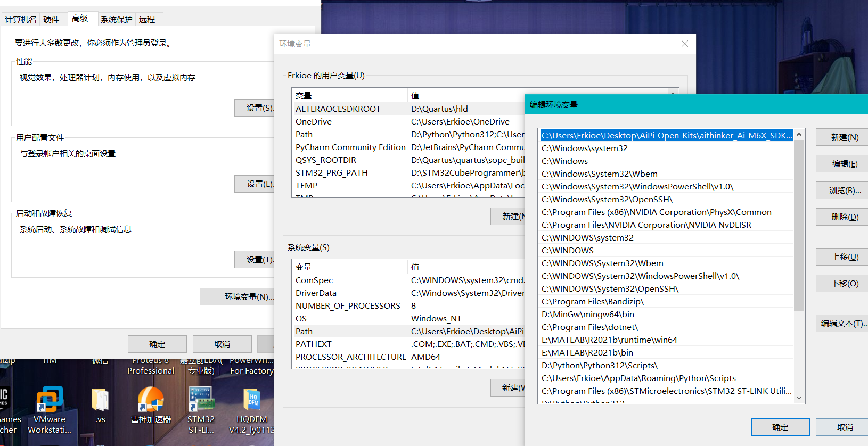
Task: Select E:\MATLAB\R2021b\bin entry
Action: pos(667,352)
